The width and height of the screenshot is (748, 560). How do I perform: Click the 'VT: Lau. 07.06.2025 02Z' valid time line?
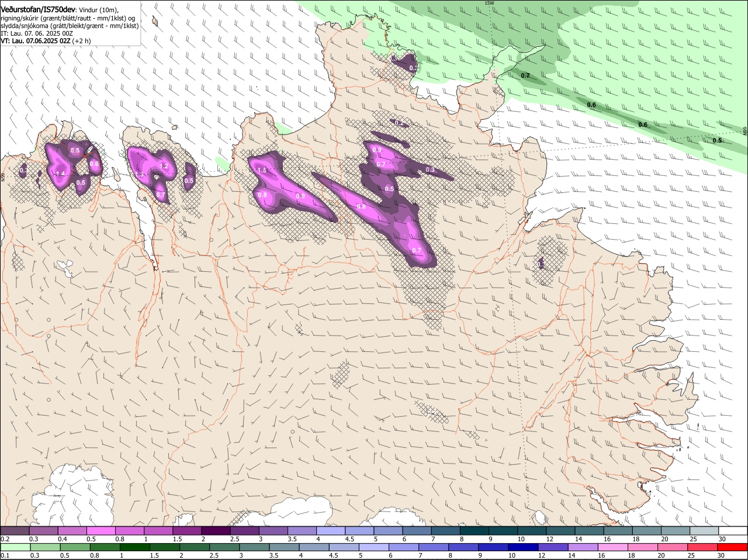46,41
